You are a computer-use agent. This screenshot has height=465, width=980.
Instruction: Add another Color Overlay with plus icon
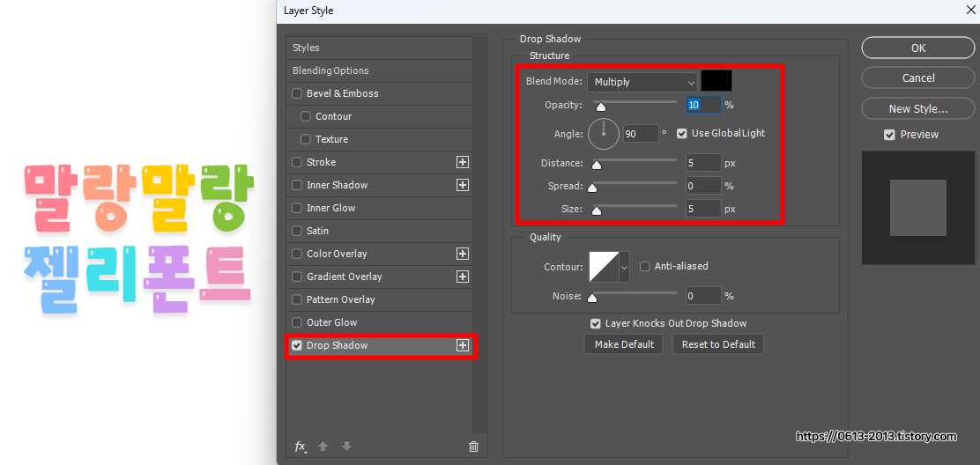(463, 254)
